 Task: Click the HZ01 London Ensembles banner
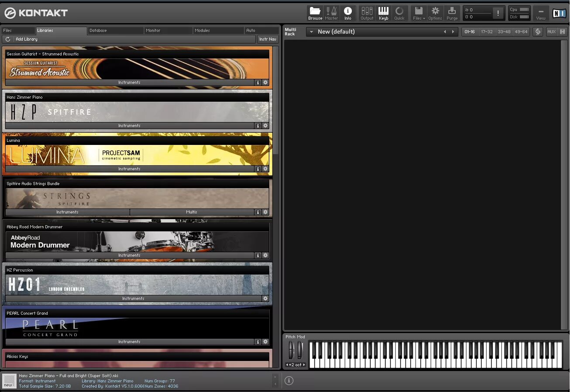click(x=137, y=285)
